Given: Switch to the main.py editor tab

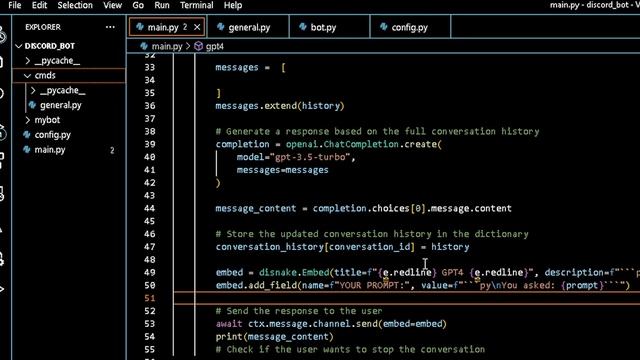Looking at the screenshot, I should click(x=167, y=27).
